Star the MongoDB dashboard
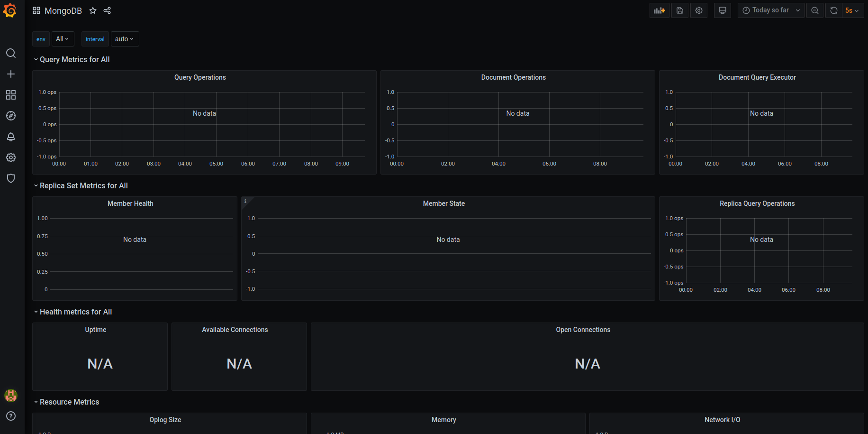868x434 pixels. (x=93, y=10)
